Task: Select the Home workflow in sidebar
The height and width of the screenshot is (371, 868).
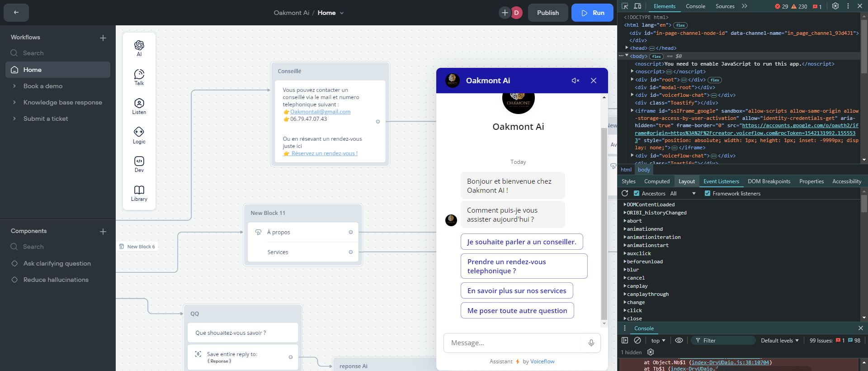Action: (x=58, y=70)
